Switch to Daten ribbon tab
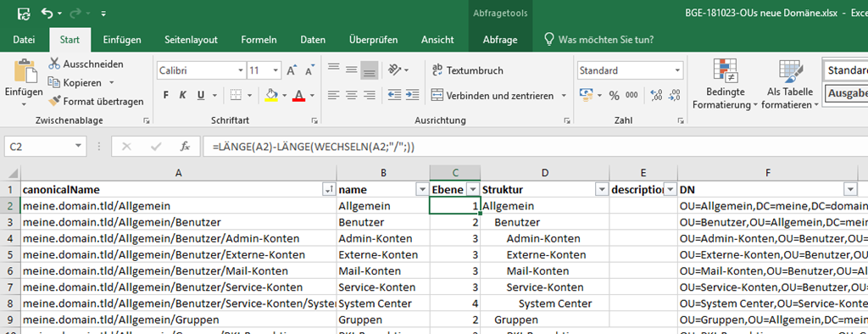This screenshot has height=334, width=868. point(313,39)
